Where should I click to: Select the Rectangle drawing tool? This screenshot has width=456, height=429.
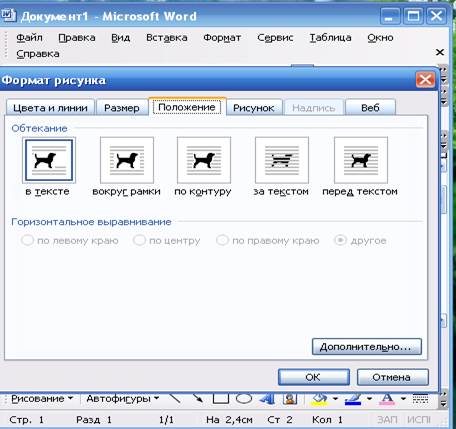tap(220, 398)
